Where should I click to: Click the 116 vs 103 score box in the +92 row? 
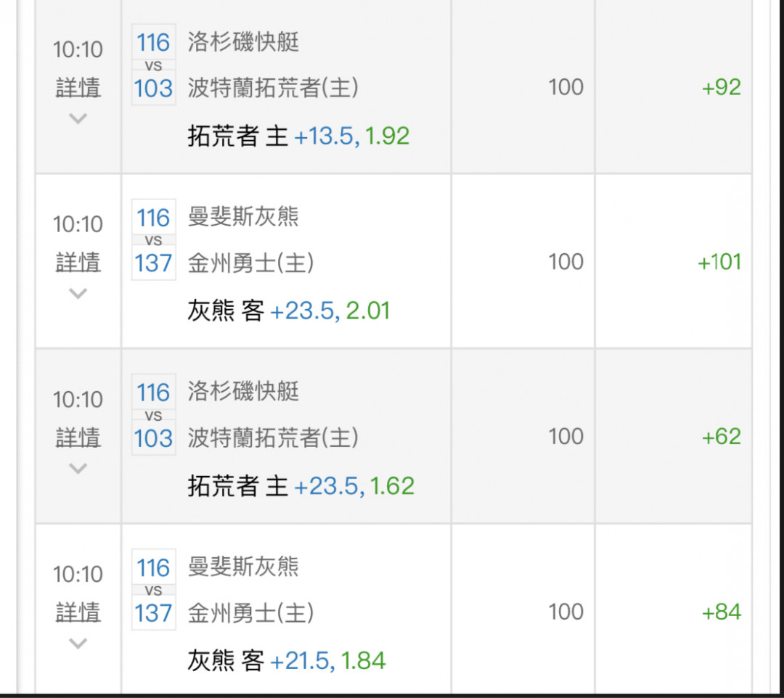[x=153, y=65]
